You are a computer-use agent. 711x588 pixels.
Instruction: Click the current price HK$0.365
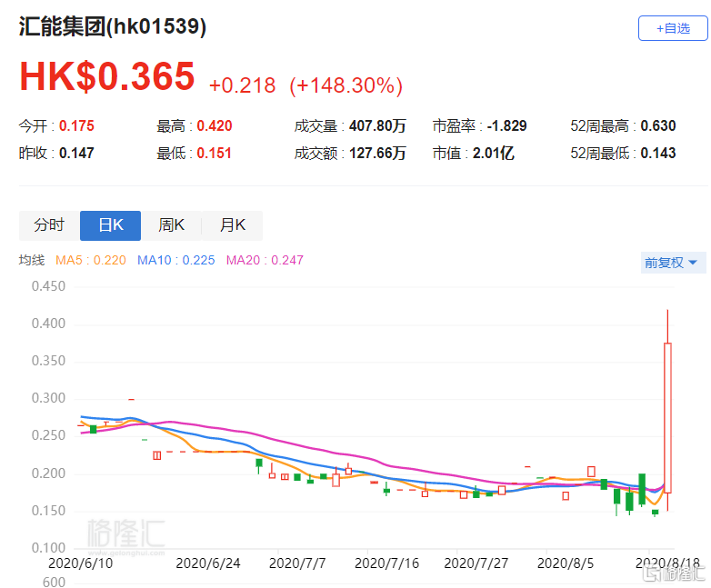(107, 76)
